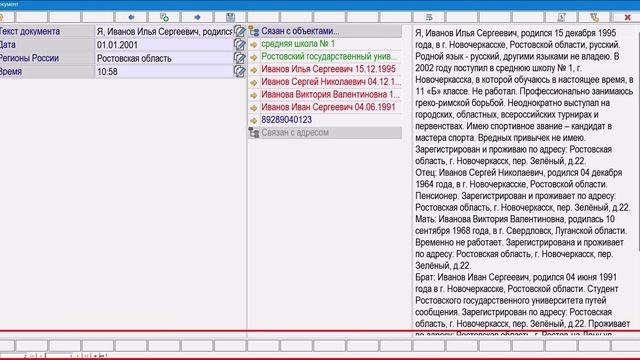Add new record using green plus icon

click(x=164, y=17)
